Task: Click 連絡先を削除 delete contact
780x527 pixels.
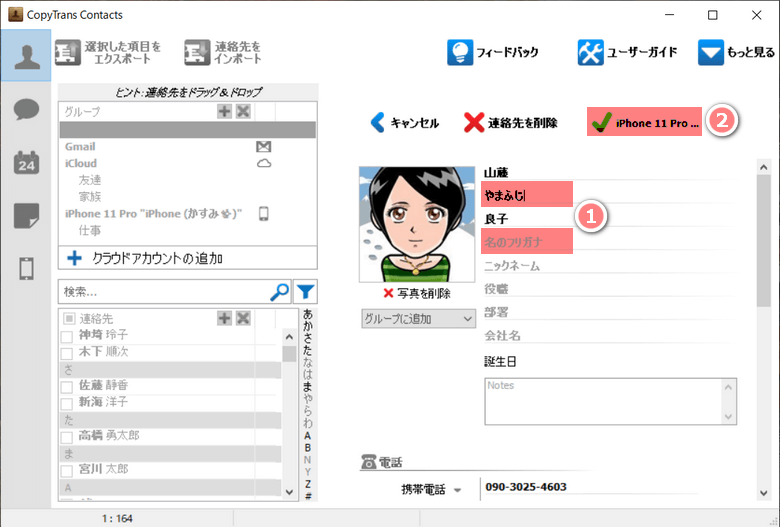Action: click(510, 122)
